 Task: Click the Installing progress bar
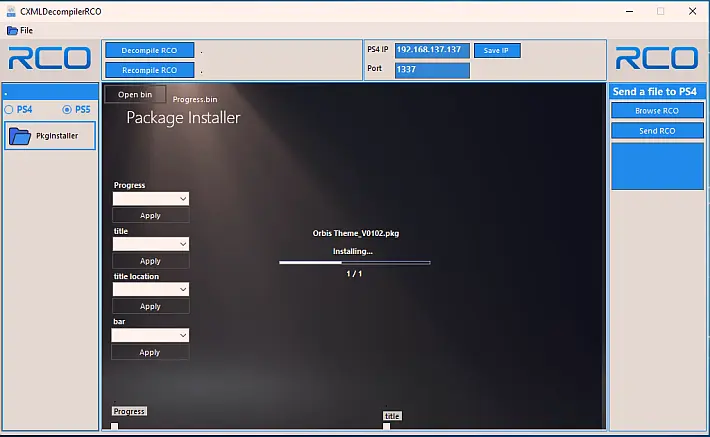[355, 262]
